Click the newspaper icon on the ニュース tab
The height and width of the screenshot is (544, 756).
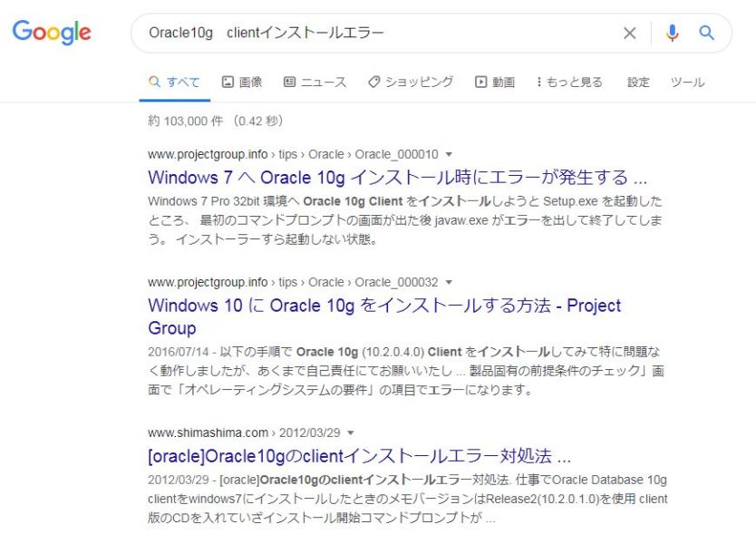[x=289, y=82]
